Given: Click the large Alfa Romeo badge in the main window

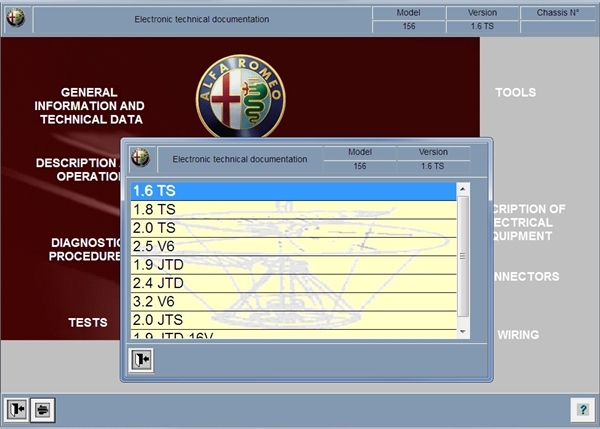Looking at the screenshot, I should (241, 96).
